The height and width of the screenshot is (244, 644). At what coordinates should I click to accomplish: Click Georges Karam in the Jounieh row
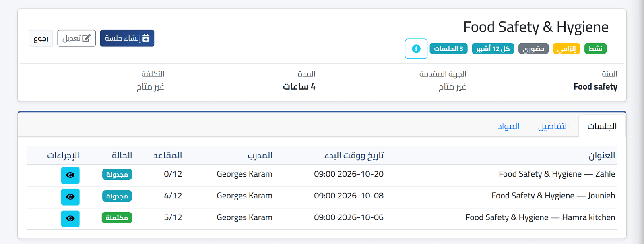[x=245, y=196]
